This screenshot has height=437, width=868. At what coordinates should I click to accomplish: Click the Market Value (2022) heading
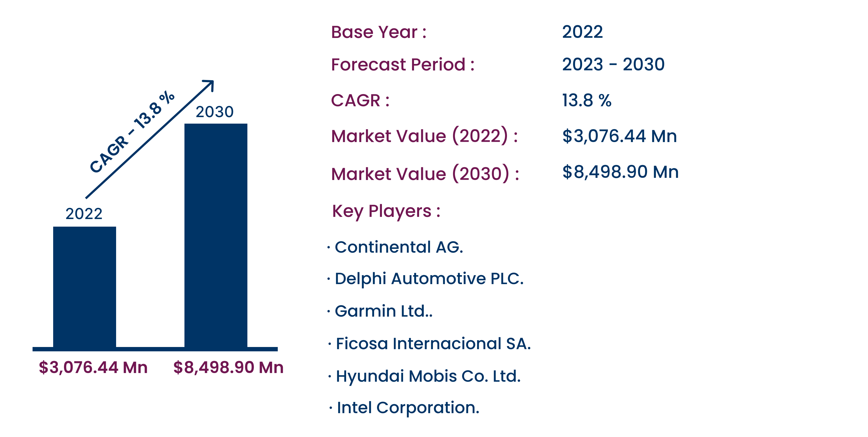(424, 136)
